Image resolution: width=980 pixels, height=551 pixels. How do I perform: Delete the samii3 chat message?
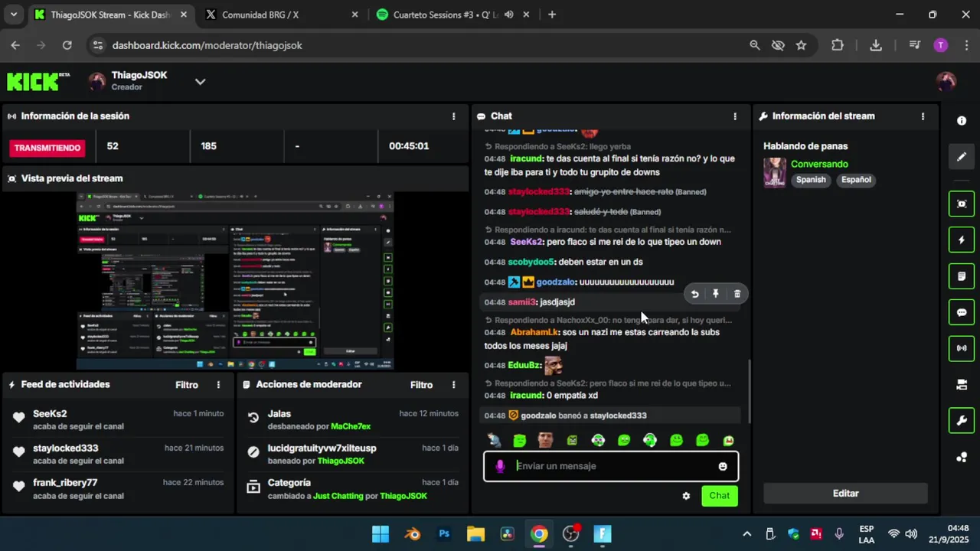click(737, 294)
